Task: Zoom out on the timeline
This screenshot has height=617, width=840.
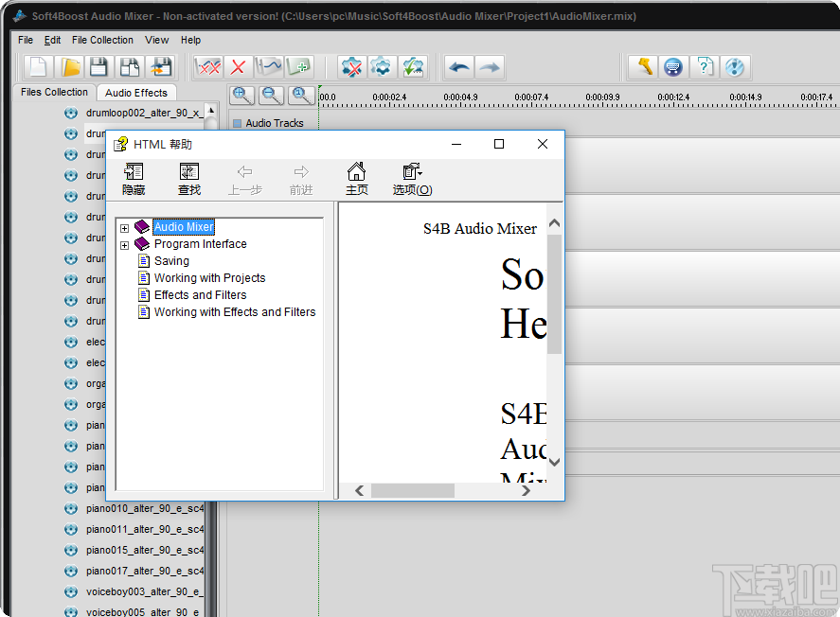Action: click(x=272, y=95)
